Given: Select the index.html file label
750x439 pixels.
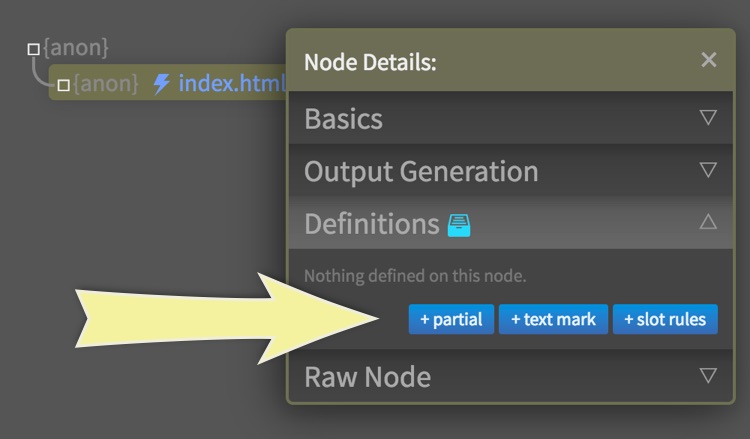Looking at the screenshot, I should click(232, 84).
